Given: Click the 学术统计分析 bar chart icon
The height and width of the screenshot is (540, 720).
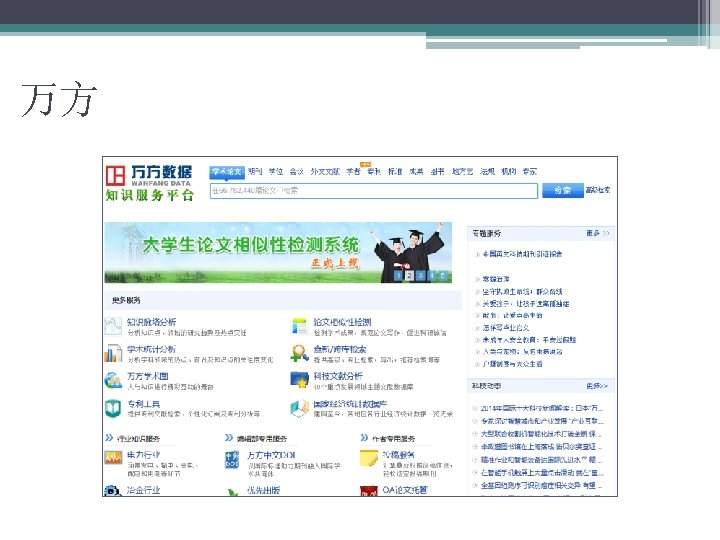Looking at the screenshot, I should 113,353.
